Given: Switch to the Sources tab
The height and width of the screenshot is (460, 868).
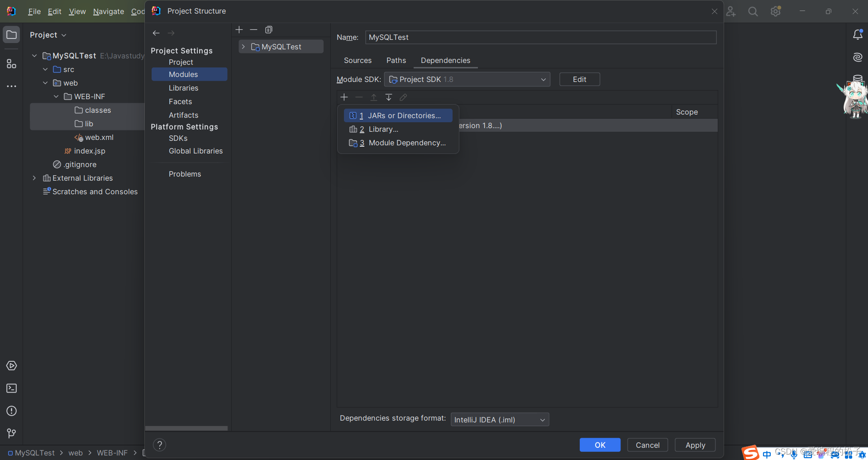Looking at the screenshot, I should coord(358,60).
